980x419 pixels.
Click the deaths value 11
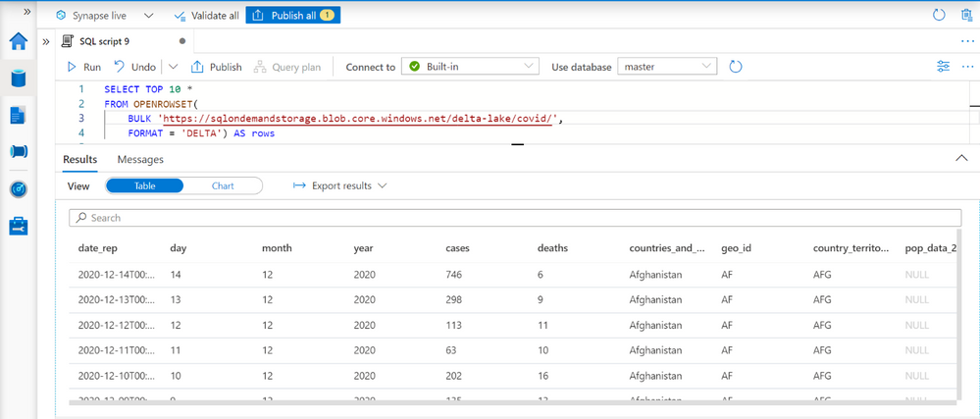tap(542, 325)
